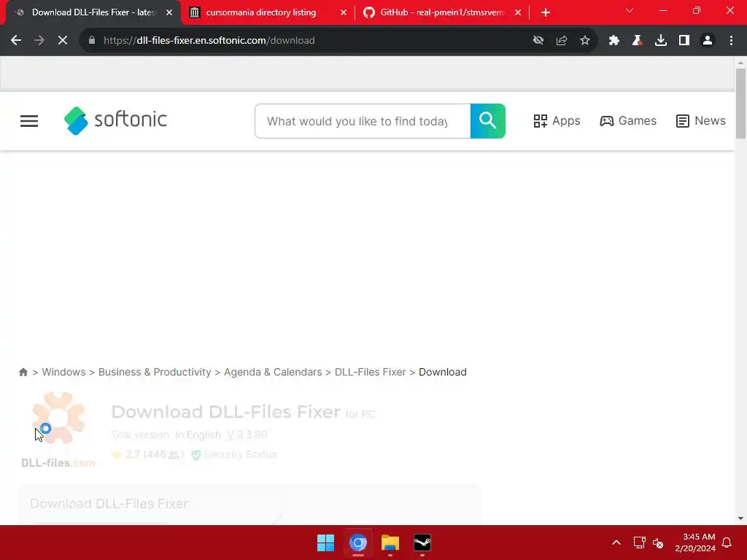Go back to the previous page
747x560 pixels.
tap(16, 41)
